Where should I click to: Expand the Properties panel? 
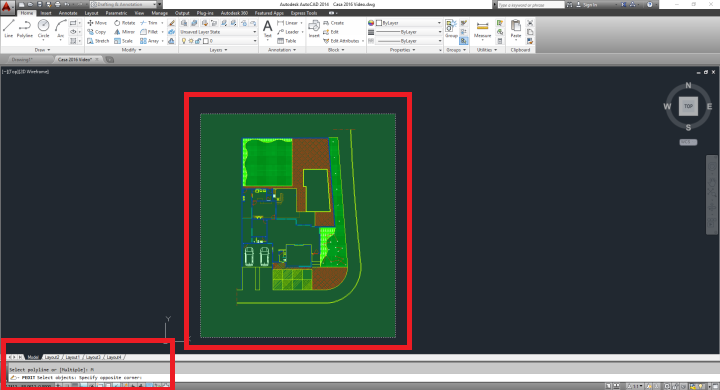[402, 50]
